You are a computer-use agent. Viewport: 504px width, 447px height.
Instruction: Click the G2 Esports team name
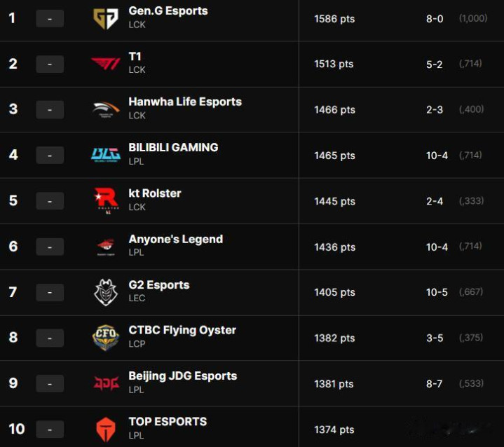159,285
